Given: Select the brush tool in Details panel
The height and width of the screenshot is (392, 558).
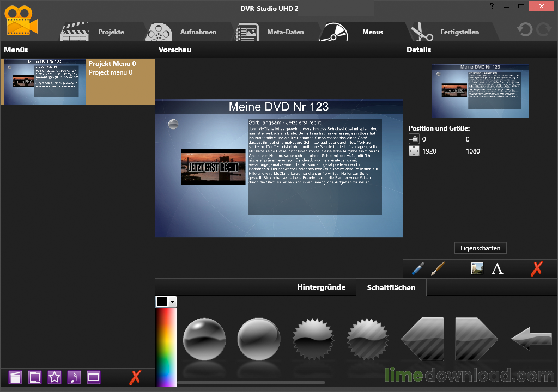Looking at the screenshot, I should tap(439, 268).
